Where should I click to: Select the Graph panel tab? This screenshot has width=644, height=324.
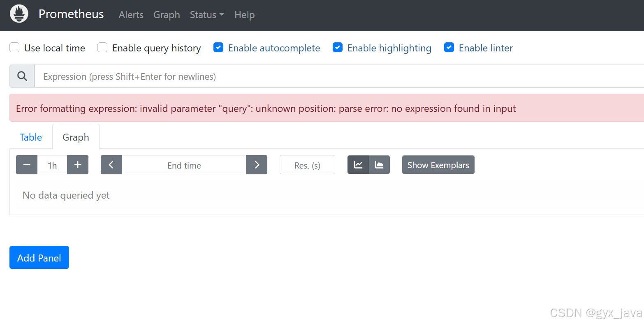click(76, 137)
